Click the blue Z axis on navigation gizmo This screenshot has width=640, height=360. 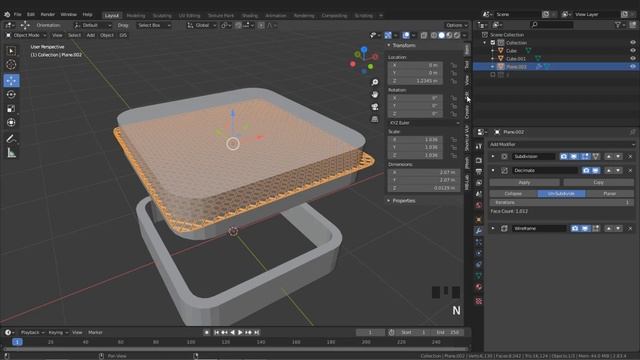click(x=364, y=50)
